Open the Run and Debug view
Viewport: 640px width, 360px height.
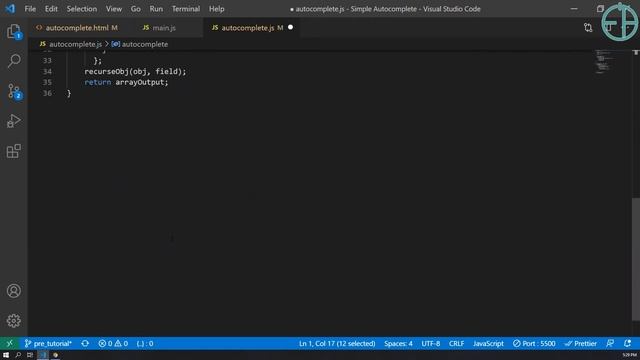pyautogui.click(x=13, y=121)
